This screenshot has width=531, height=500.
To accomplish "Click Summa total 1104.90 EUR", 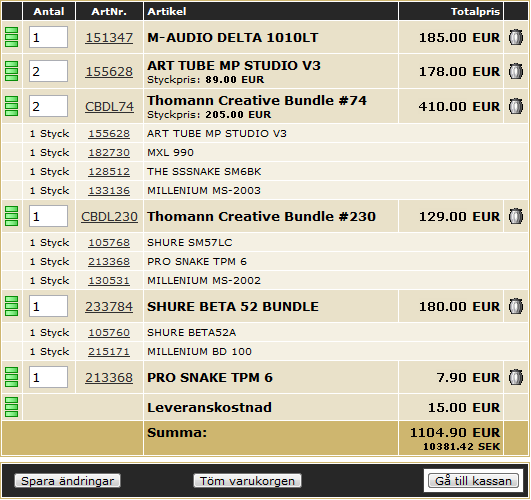I will [455, 433].
